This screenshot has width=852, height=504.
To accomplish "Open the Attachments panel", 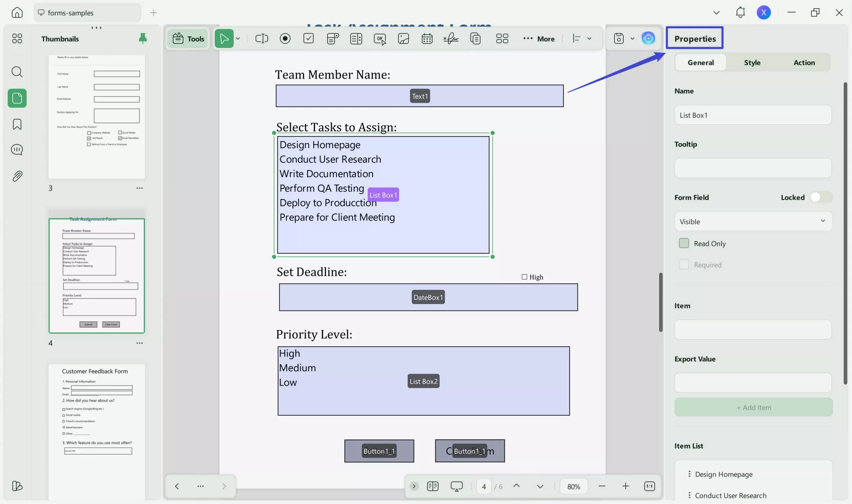I will click(17, 176).
